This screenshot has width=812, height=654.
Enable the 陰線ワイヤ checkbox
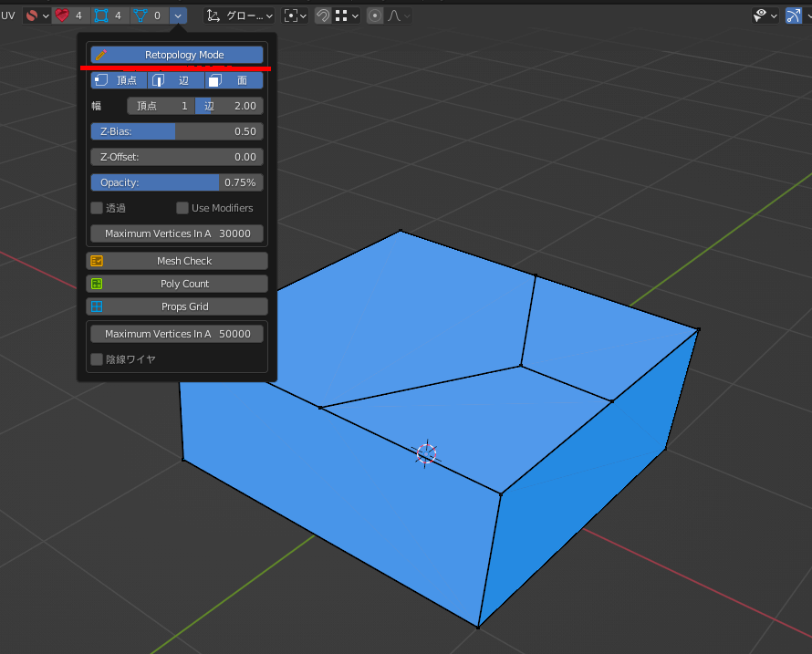tap(97, 359)
